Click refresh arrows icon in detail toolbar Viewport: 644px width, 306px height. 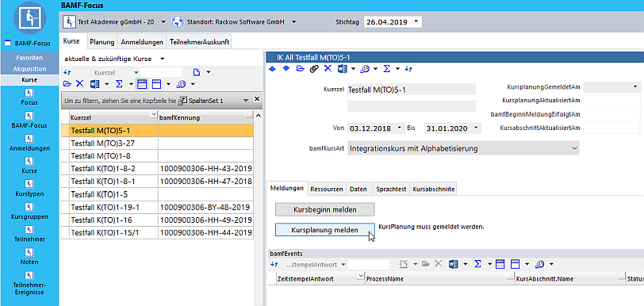click(x=408, y=69)
